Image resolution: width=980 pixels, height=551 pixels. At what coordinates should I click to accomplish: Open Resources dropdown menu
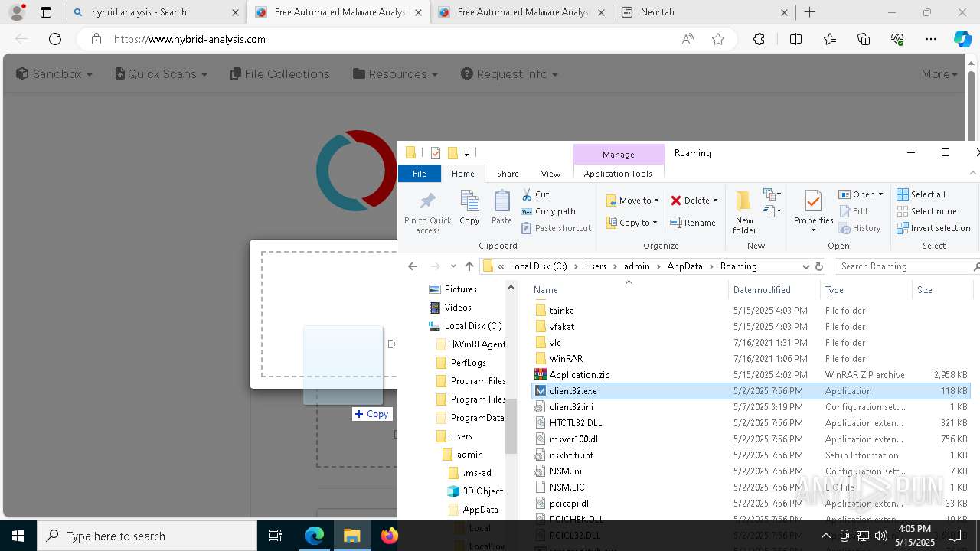[395, 74]
